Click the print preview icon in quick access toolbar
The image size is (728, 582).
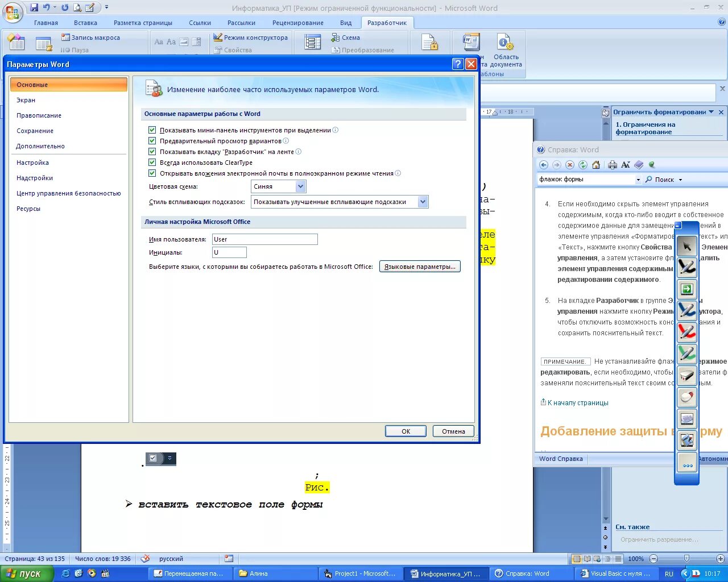coord(77,7)
